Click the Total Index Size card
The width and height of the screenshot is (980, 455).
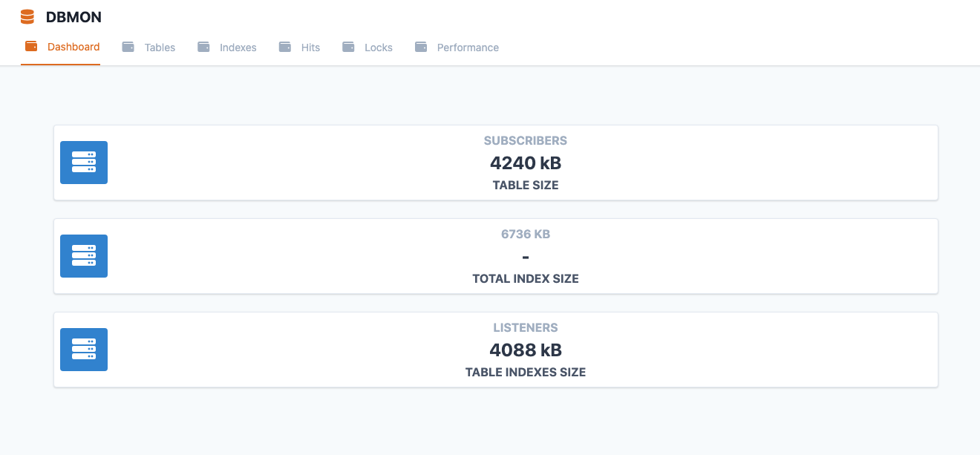(x=495, y=255)
